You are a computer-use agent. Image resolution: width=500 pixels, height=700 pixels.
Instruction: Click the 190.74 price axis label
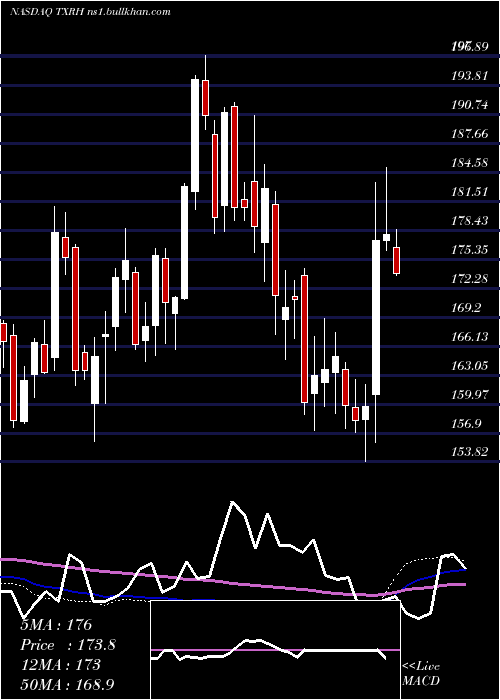point(469,105)
